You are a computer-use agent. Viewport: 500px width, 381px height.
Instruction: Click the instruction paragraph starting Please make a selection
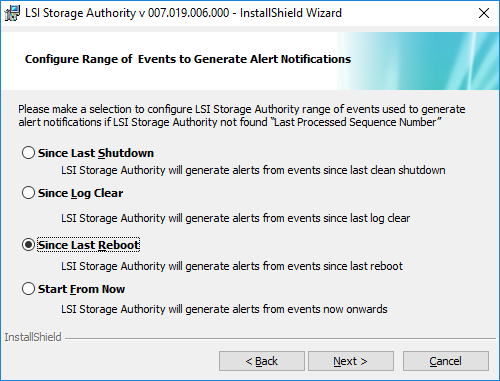click(x=242, y=116)
